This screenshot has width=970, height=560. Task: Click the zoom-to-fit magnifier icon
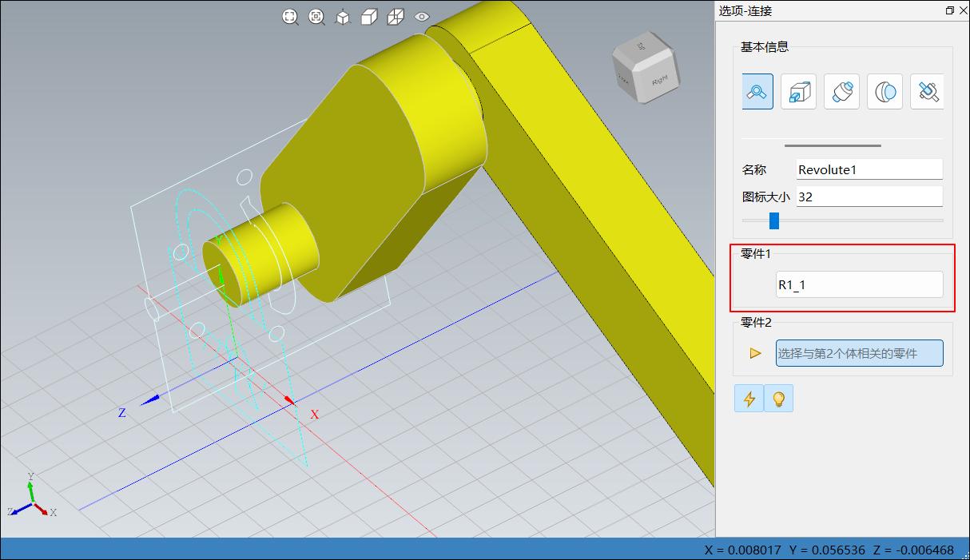tap(290, 17)
